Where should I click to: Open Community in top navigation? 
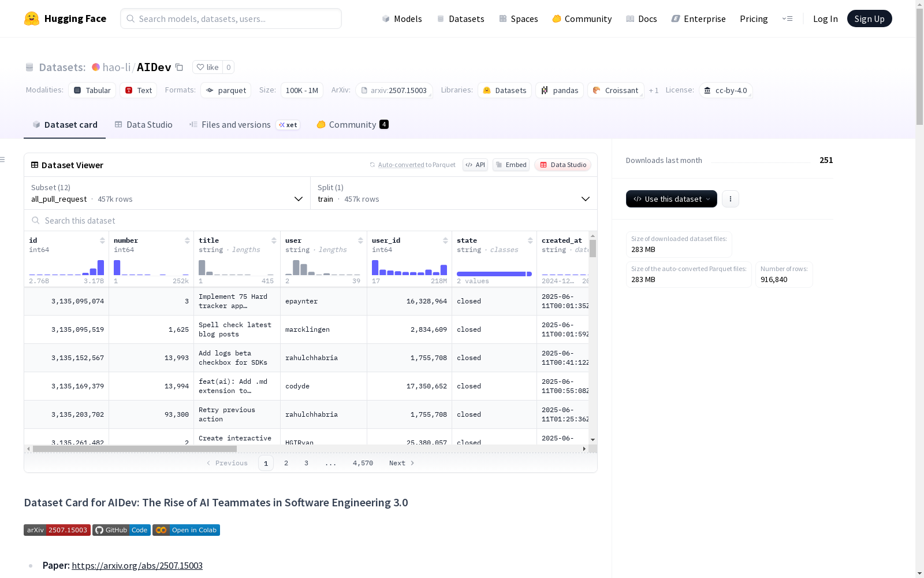point(582,18)
